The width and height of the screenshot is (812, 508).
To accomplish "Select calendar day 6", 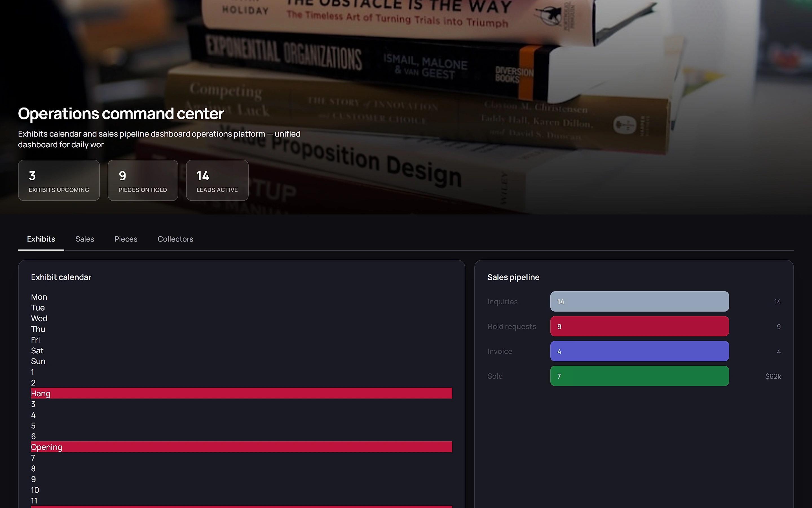I will click(33, 436).
